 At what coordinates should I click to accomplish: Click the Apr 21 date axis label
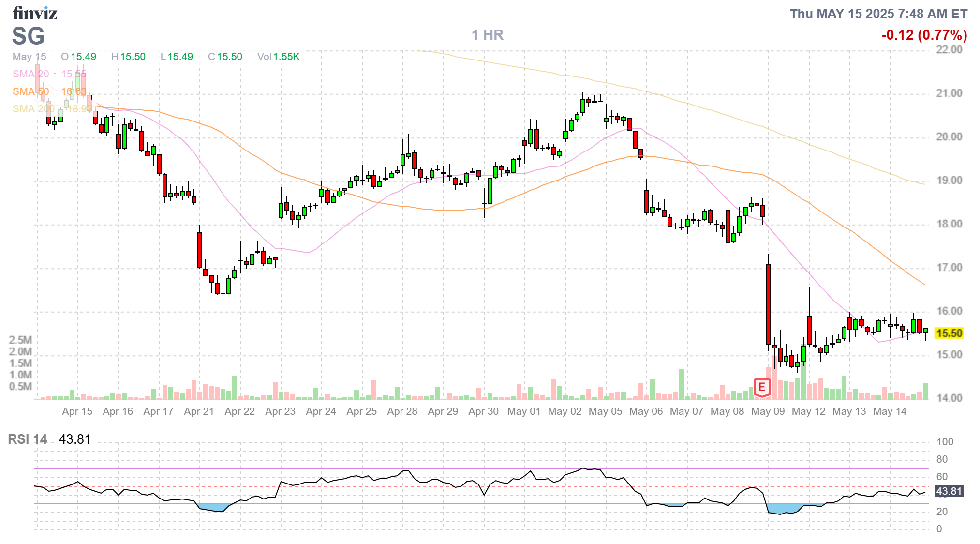(x=199, y=411)
